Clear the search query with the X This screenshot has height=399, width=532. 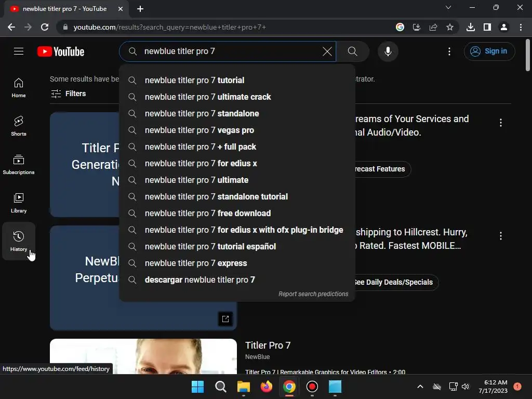pos(327,51)
